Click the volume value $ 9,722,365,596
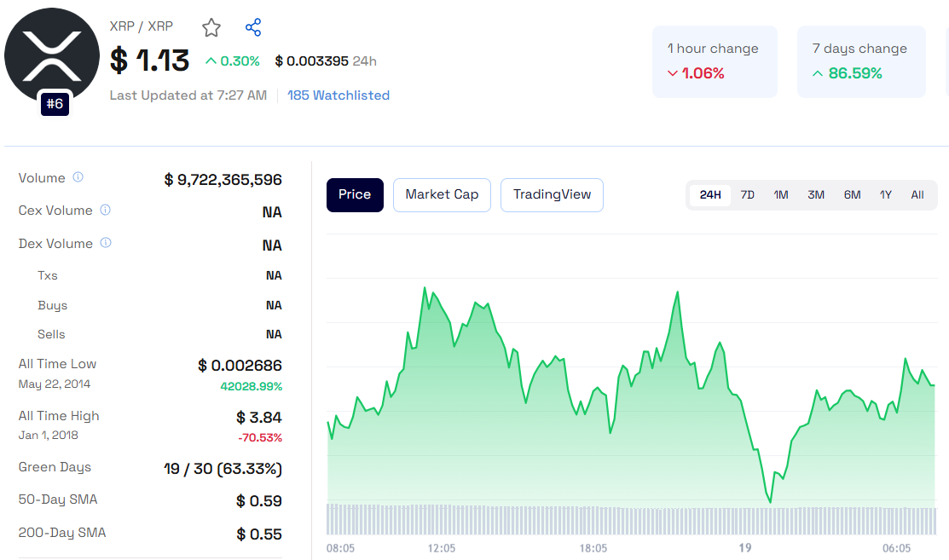 coord(223,180)
